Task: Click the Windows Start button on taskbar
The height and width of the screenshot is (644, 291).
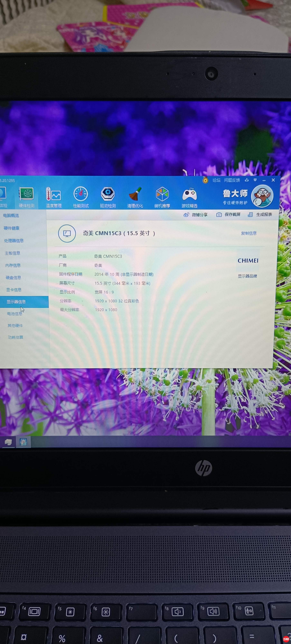Action: pyautogui.click(x=8, y=442)
